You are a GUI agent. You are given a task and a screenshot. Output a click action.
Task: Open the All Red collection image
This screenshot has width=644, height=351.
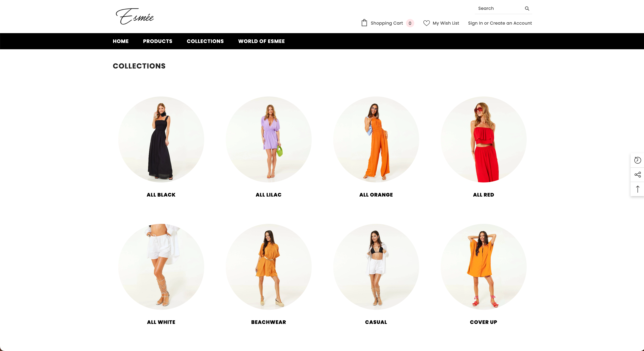[x=483, y=139]
